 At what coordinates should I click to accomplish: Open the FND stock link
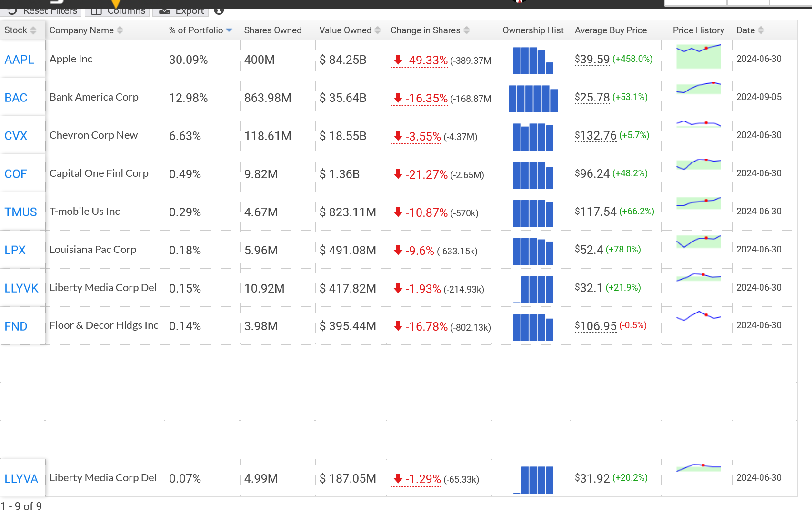pos(16,326)
